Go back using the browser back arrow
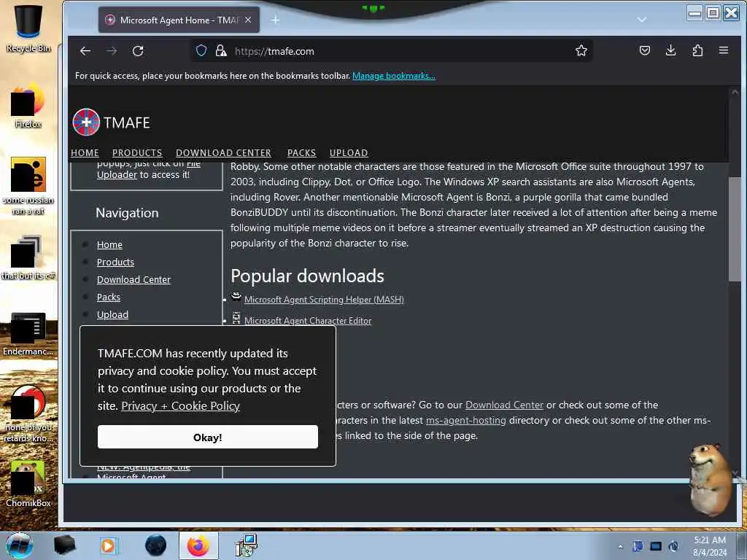The width and height of the screenshot is (747, 560). pos(85,51)
